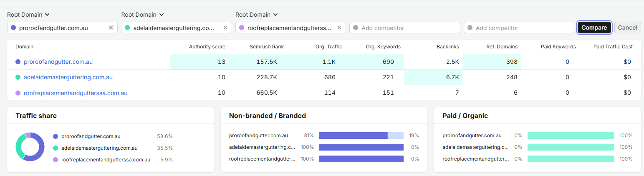Open the roofreplacementandgutterssa.com.au table link
The image size is (644, 176).
(x=76, y=93)
